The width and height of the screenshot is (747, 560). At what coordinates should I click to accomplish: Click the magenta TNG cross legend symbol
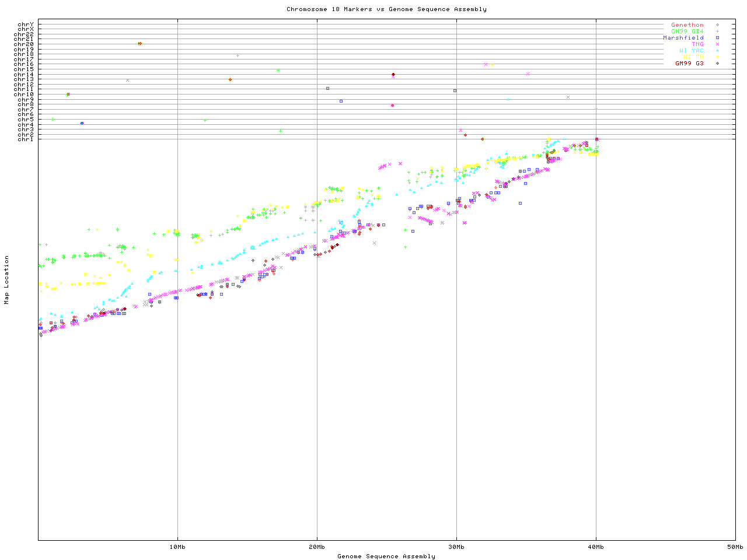(x=717, y=44)
